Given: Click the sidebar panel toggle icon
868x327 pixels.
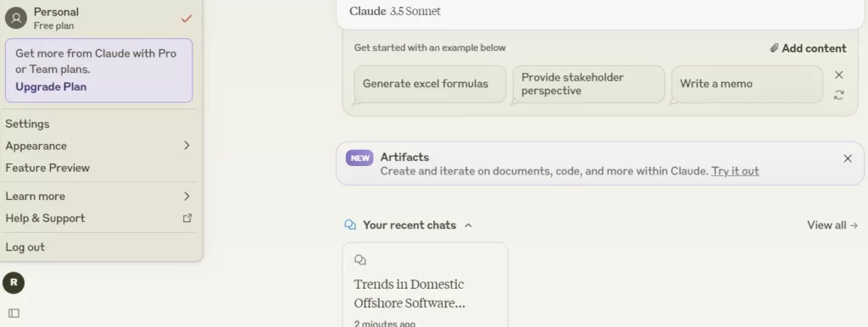Looking at the screenshot, I should point(14,313).
